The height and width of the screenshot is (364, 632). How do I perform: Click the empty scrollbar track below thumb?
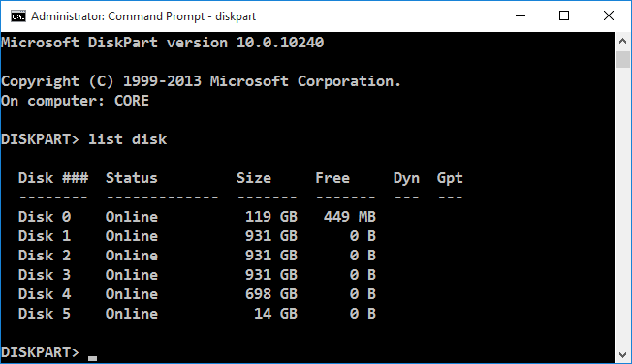(622, 207)
